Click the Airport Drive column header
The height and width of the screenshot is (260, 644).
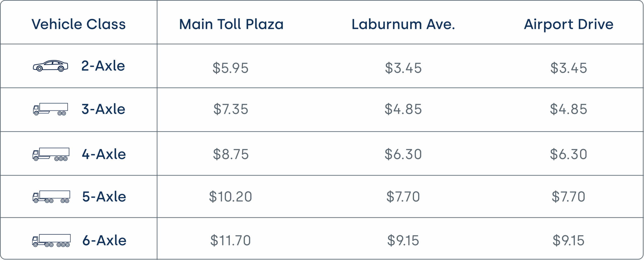click(x=569, y=24)
